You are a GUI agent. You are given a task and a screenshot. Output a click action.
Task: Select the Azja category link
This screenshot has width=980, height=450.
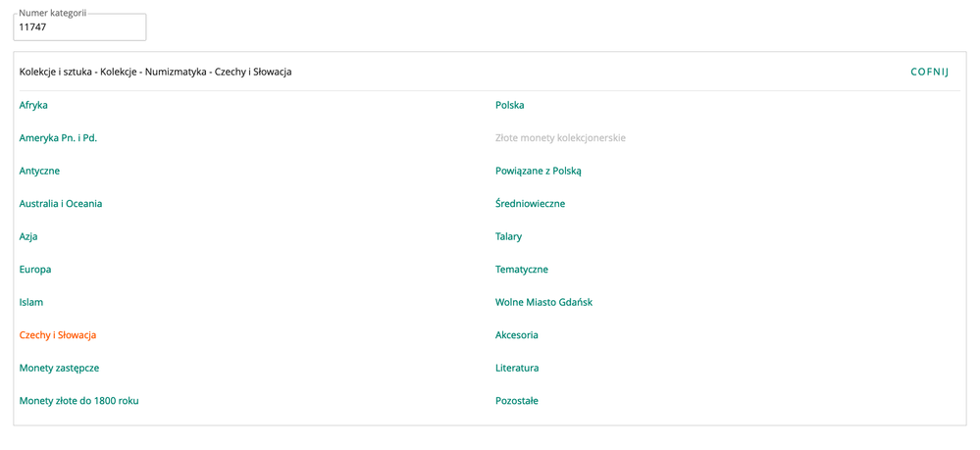tap(28, 236)
